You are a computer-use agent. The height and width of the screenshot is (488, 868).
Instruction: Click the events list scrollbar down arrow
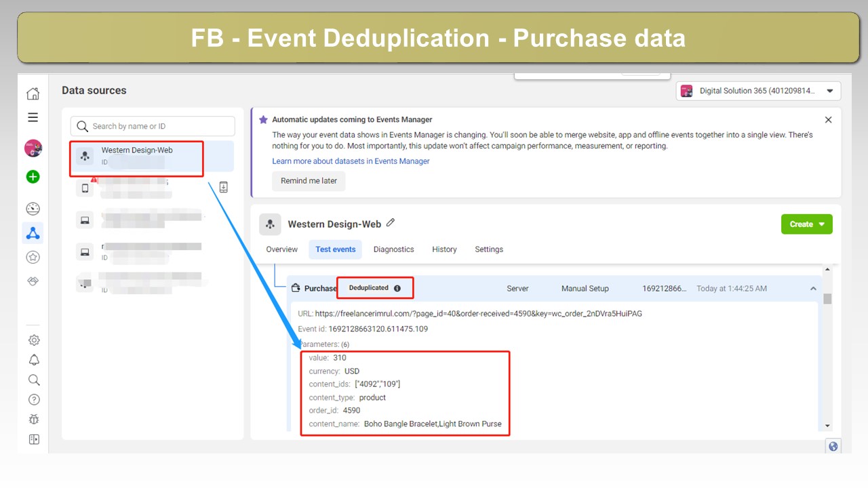tap(827, 426)
